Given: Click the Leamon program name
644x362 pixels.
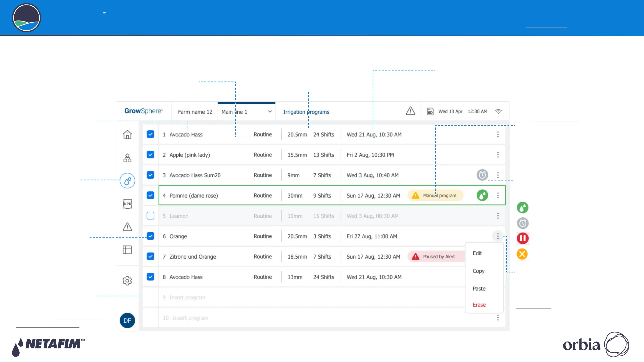Looking at the screenshot, I should 179,216.
